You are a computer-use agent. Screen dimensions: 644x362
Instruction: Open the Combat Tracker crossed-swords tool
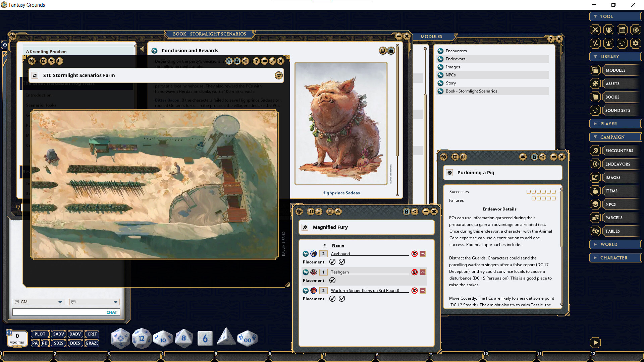point(595,30)
